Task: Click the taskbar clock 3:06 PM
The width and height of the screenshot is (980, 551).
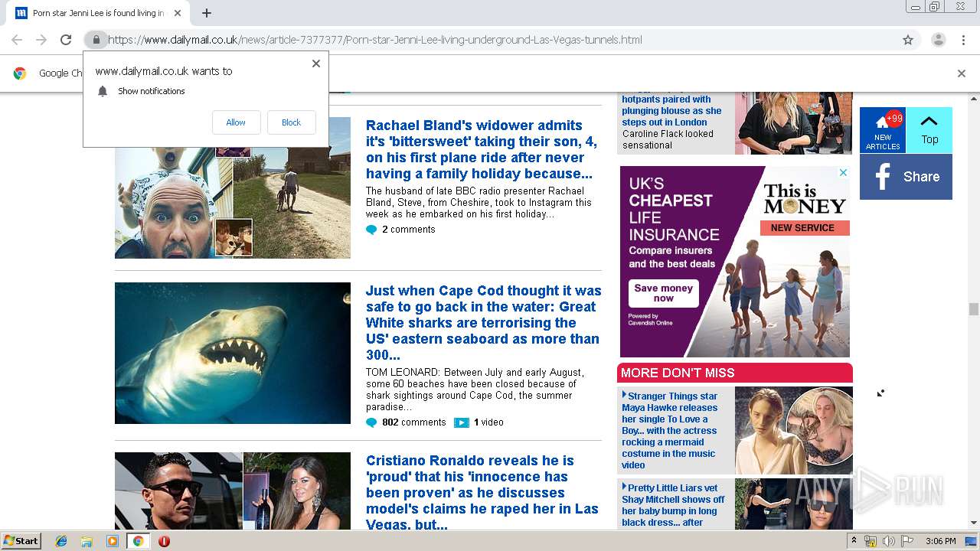Action: (x=940, y=541)
